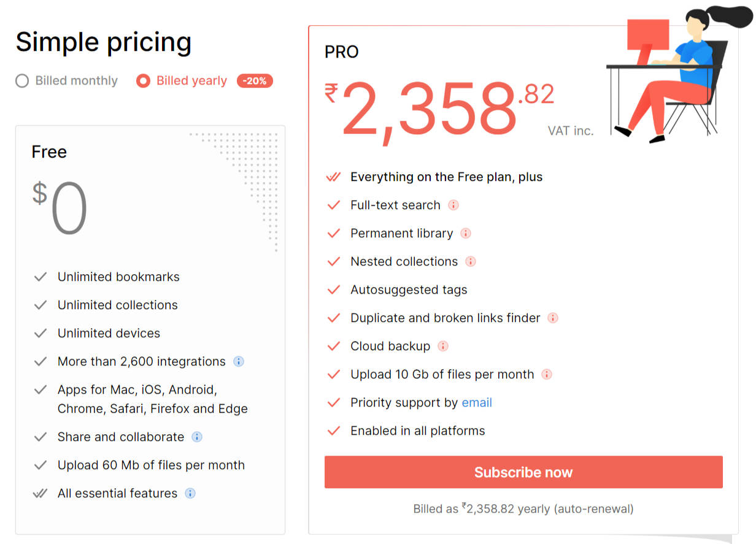Open info tooltip for "More than 2,600 integrations"
This screenshot has width=756, height=544.
pyautogui.click(x=238, y=361)
